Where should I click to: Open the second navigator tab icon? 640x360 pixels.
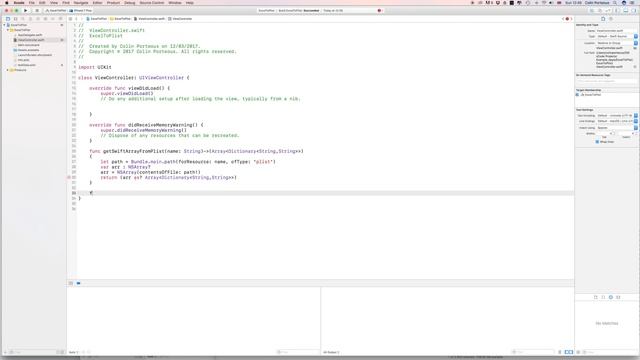click(x=16, y=19)
